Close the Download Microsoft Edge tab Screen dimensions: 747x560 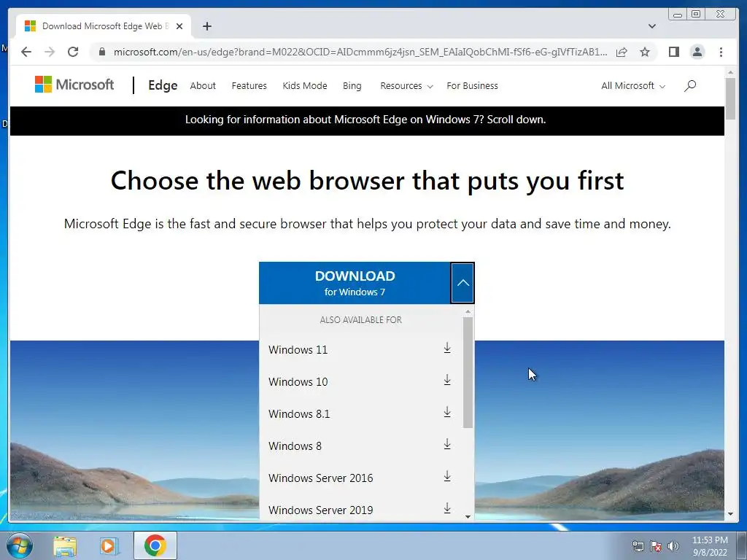(x=179, y=26)
